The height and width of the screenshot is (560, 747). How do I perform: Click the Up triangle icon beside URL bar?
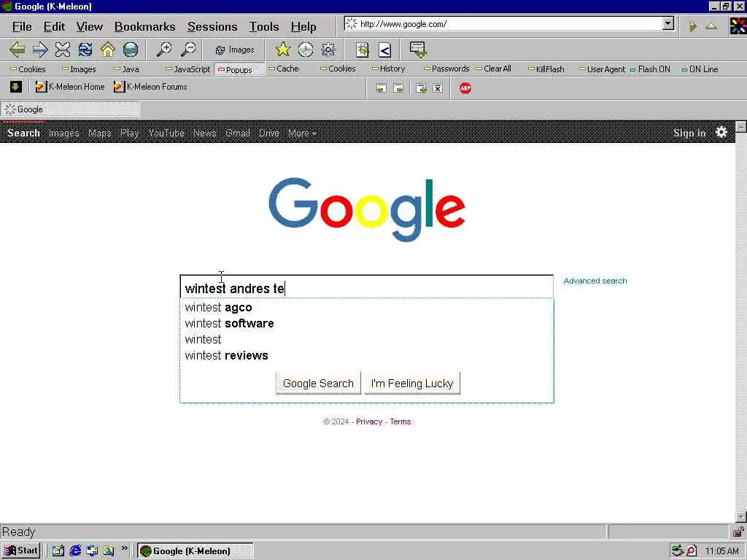[x=711, y=26]
